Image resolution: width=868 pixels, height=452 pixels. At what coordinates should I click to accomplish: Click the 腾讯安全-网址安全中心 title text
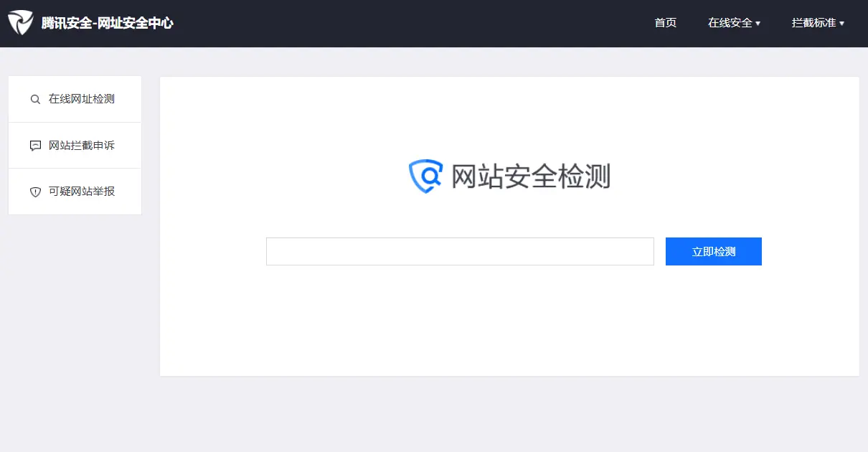[x=108, y=23]
